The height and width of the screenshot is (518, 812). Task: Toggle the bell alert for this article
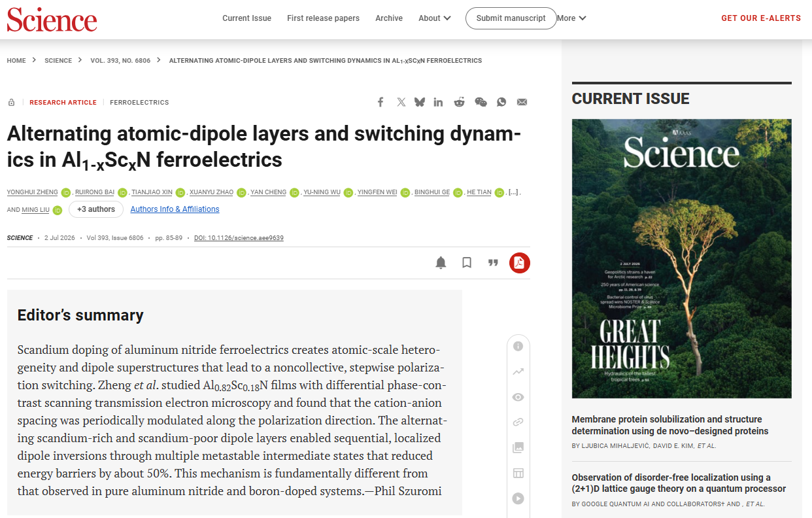click(441, 262)
